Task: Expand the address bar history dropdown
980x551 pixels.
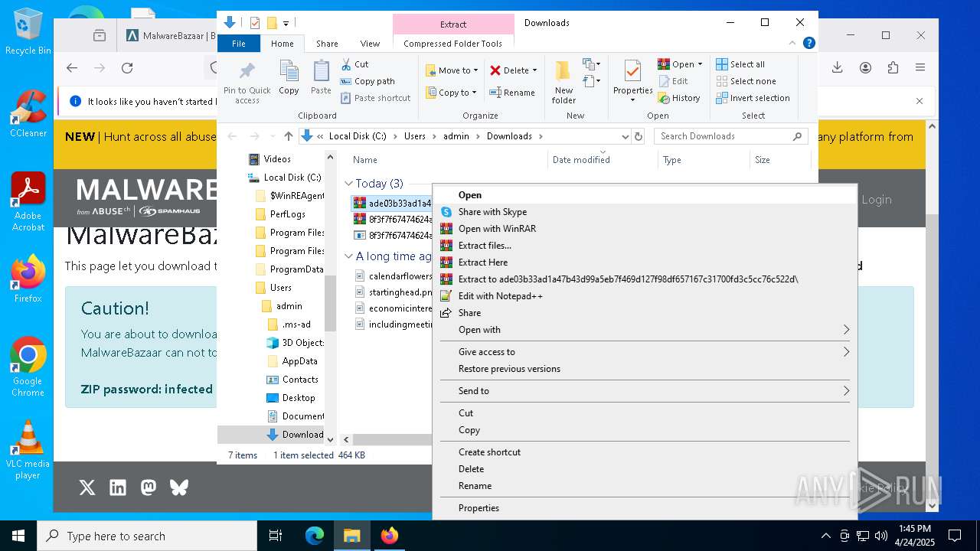Action: click(x=625, y=136)
